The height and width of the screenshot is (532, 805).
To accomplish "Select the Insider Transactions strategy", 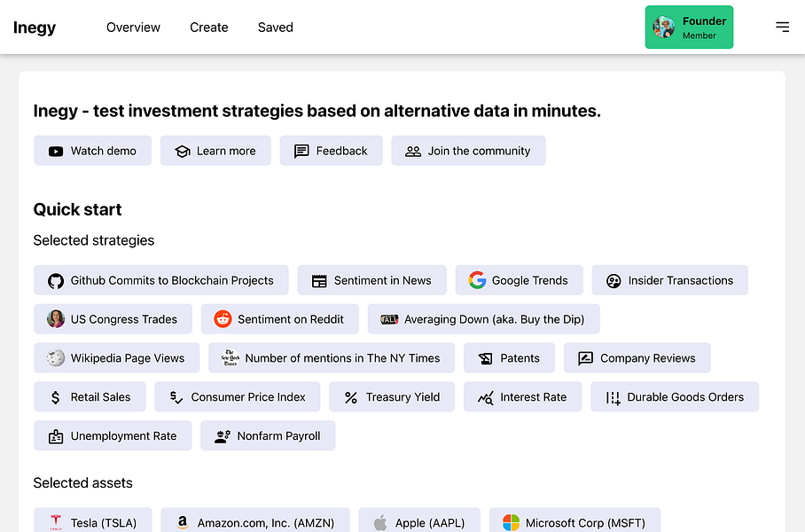I will pyautogui.click(x=669, y=280).
